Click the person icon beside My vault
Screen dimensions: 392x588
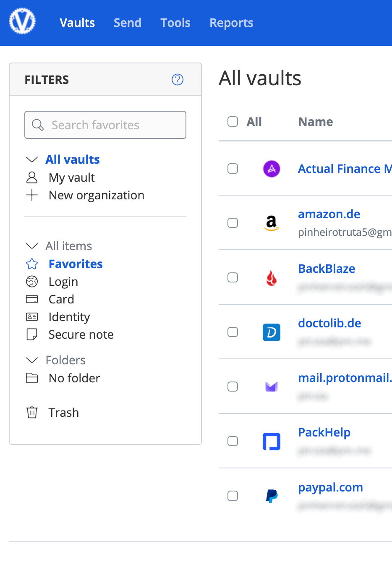pyautogui.click(x=32, y=178)
